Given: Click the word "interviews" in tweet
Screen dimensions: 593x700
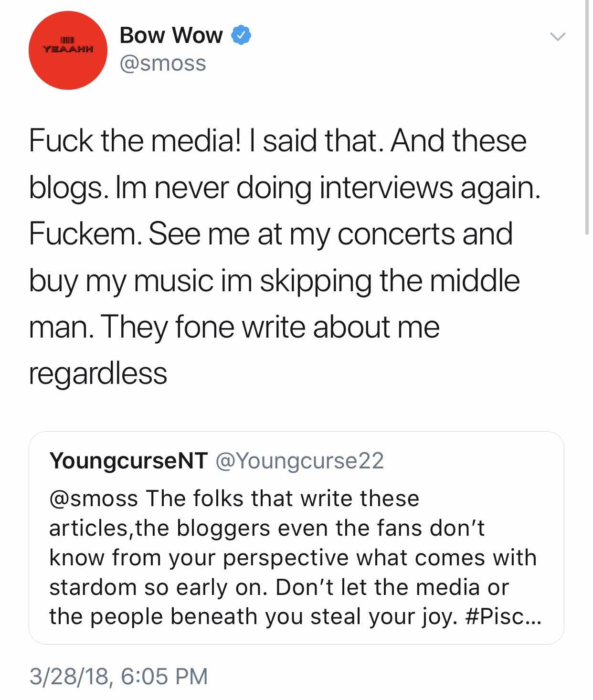Looking at the screenshot, I should [386, 187].
